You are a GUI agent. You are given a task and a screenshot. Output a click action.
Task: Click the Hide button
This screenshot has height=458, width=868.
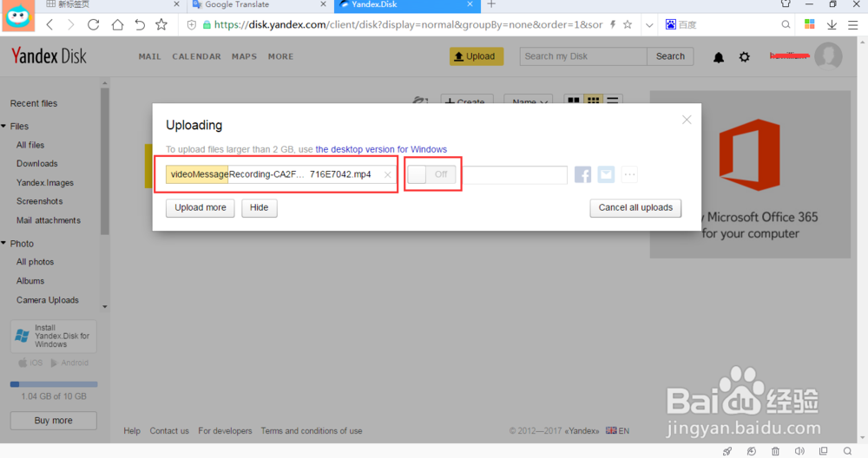tap(259, 208)
